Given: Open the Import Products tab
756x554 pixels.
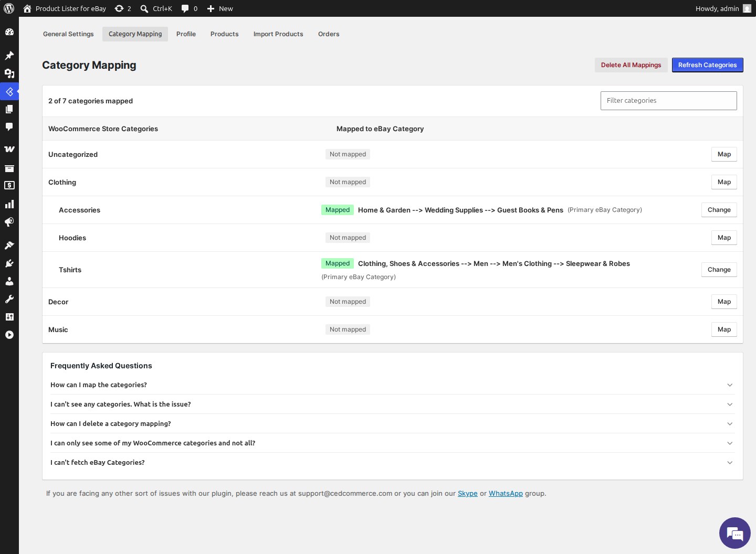Looking at the screenshot, I should pyautogui.click(x=278, y=34).
